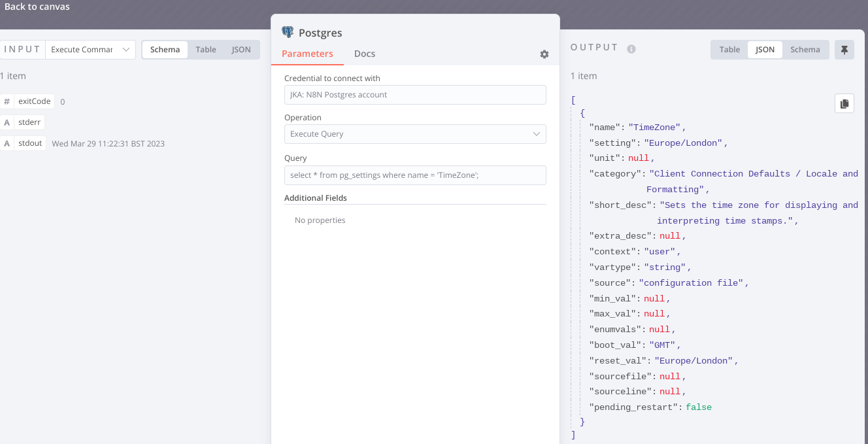The height and width of the screenshot is (444, 868).
Task: Switch output view to Table
Action: tap(729, 50)
